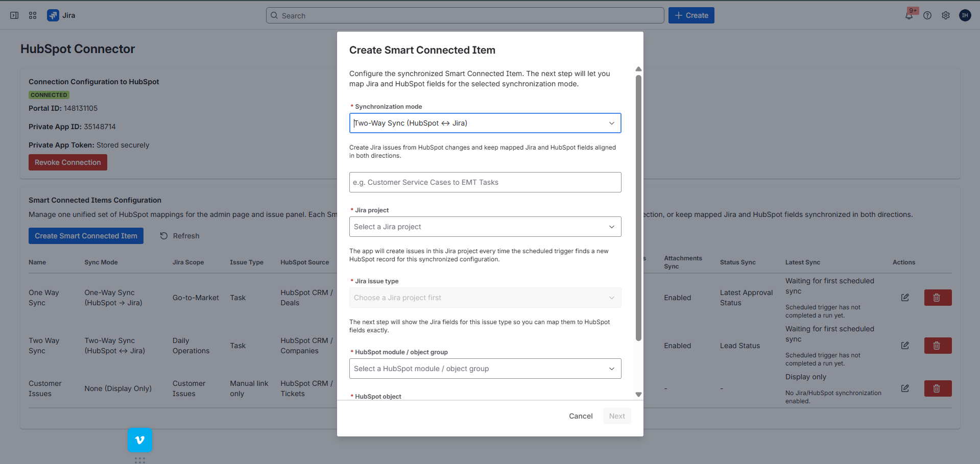Delete the Two Way Sync item
The image size is (980, 464).
[x=938, y=345]
